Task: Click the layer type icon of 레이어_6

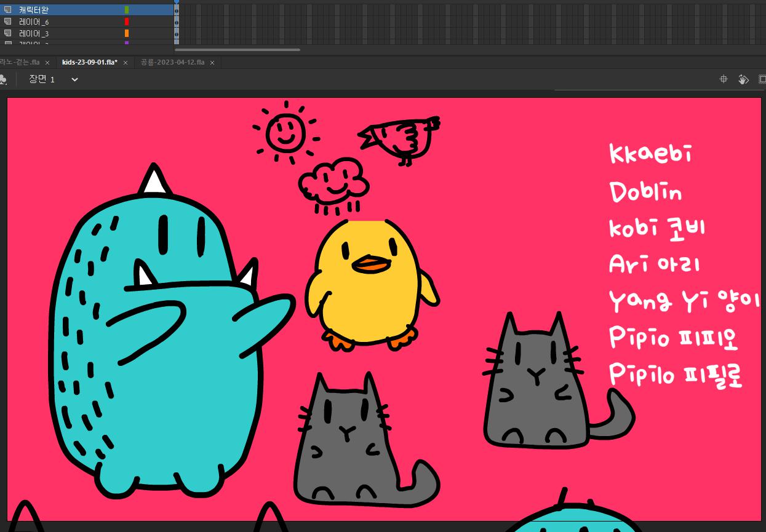Action: (8, 22)
